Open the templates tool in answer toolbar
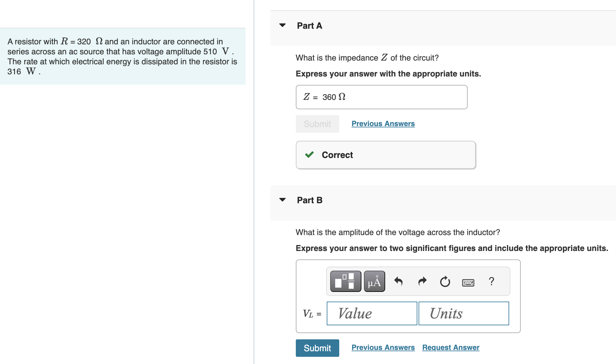 pyautogui.click(x=345, y=281)
